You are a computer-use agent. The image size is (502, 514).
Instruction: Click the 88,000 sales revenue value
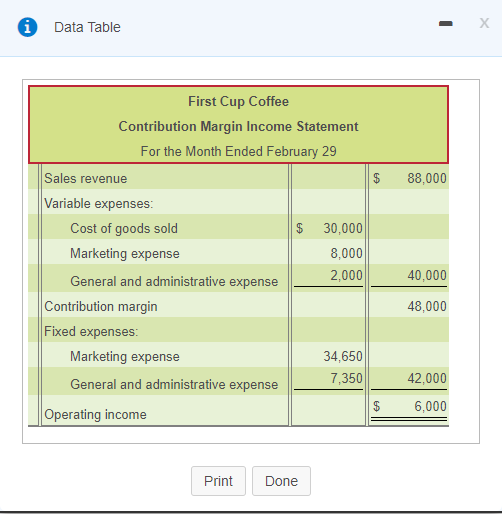coord(427,178)
